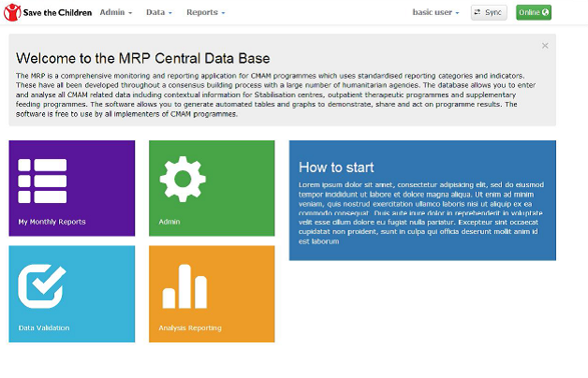
Task: Open the Analysis Reporting tile label
Action: point(190,327)
